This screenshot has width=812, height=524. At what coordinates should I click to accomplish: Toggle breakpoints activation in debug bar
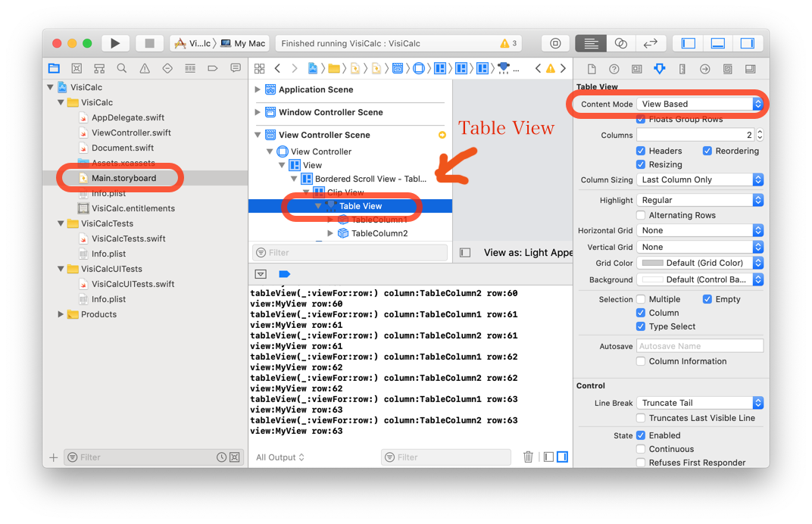(284, 274)
